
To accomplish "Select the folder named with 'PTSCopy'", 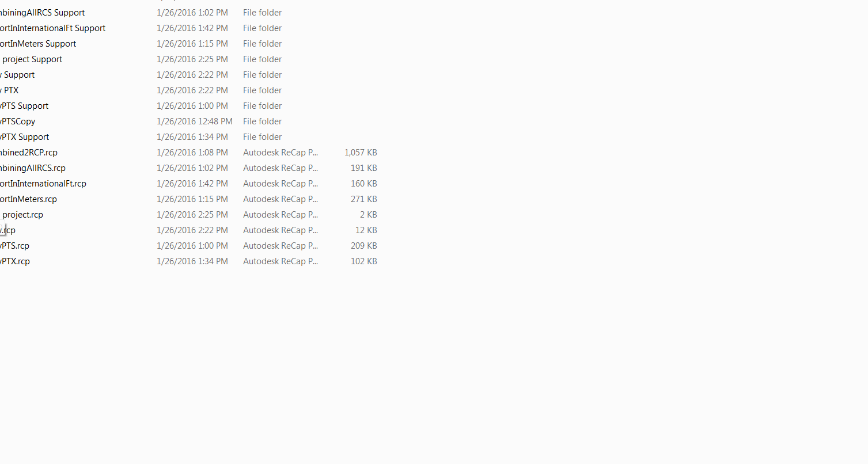I will [x=18, y=121].
